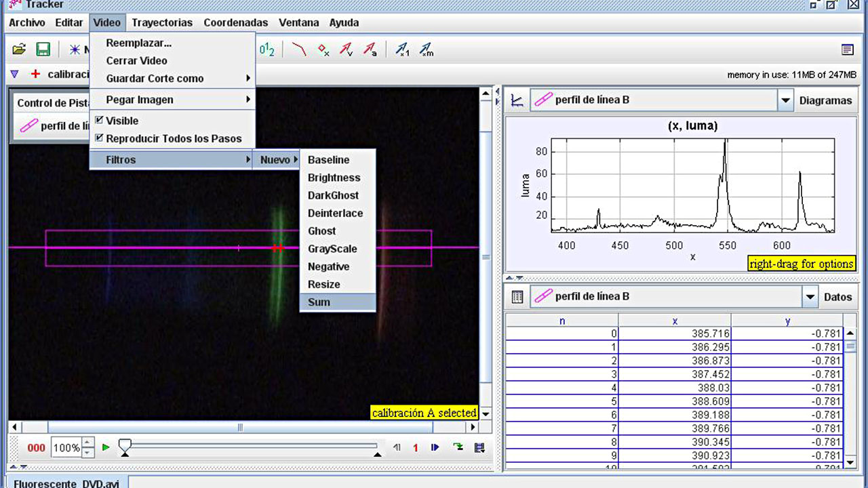Click the blue star new-track icon
The width and height of the screenshot is (868, 488).
click(x=74, y=49)
